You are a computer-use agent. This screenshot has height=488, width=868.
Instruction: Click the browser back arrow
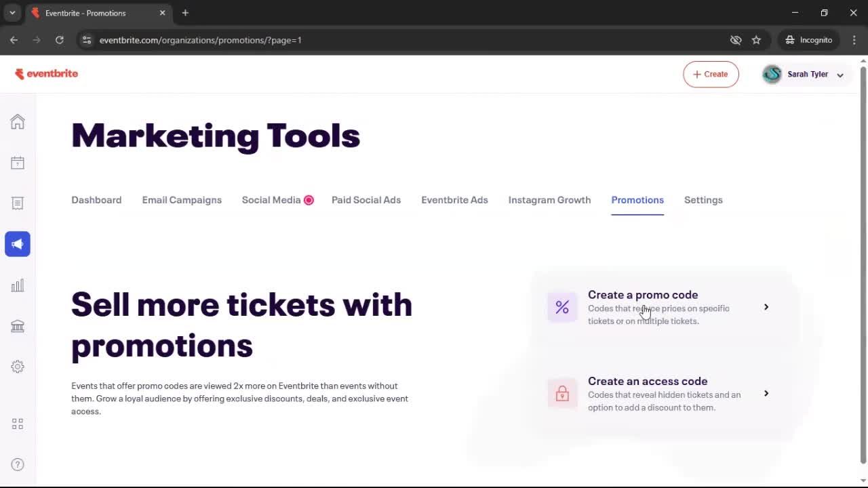(x=14, y=40)
